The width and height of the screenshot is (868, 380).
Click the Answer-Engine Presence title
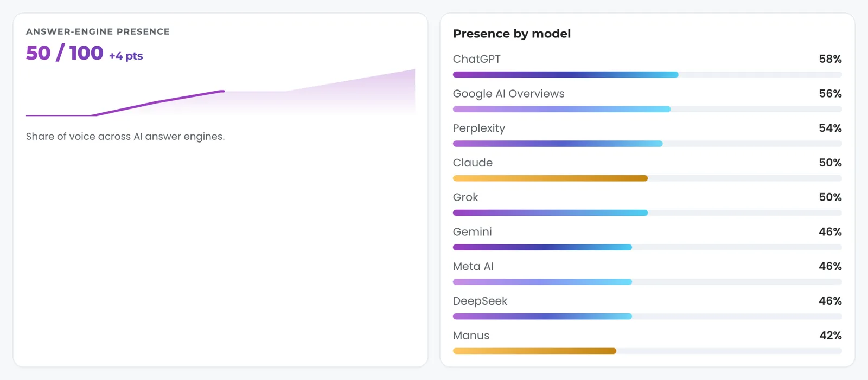[x=98, y=31]
